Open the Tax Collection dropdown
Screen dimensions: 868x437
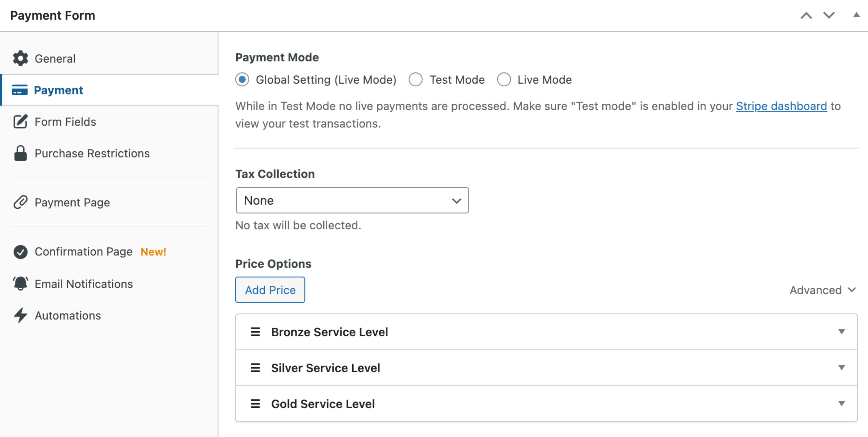point(352,201)
